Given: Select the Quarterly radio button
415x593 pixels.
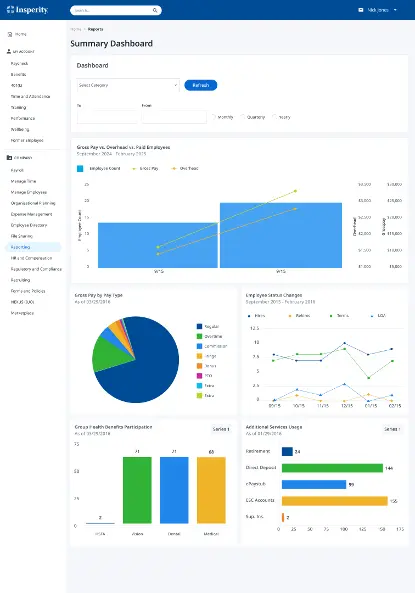Looking at the screenshot, I should point(243,117).
